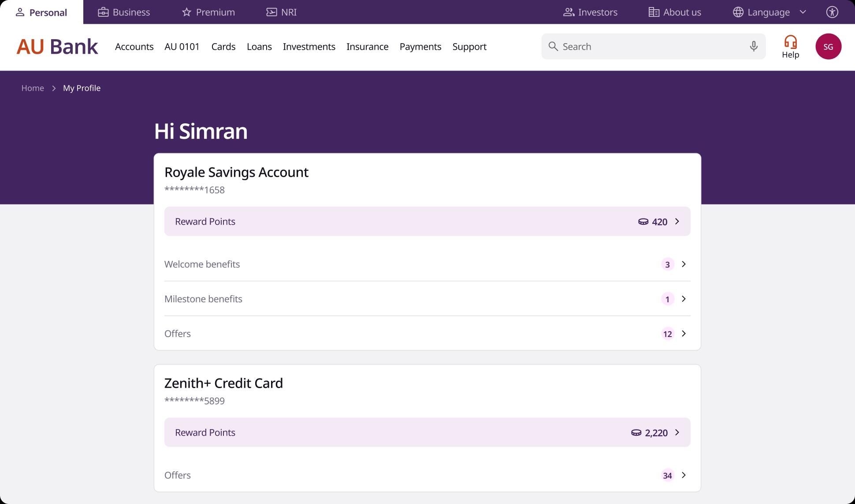Switch to the Business tab
The image size is (855, 504).
pos(124,12)
